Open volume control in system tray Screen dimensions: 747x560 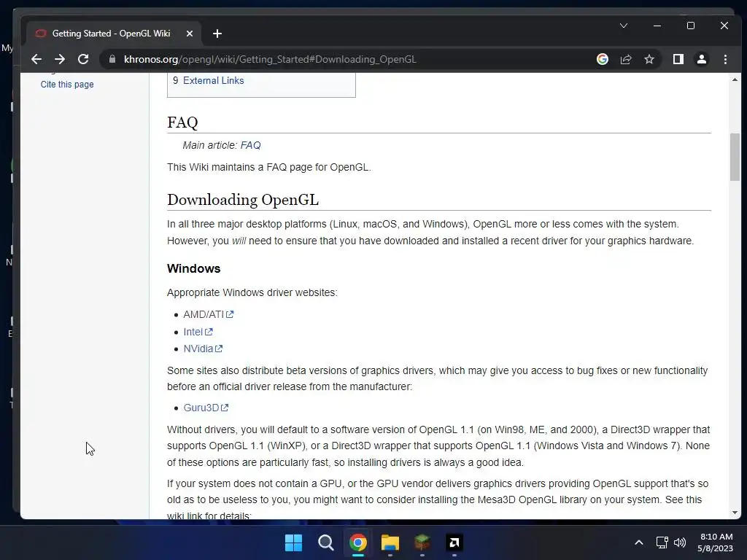tap(680, 542)
